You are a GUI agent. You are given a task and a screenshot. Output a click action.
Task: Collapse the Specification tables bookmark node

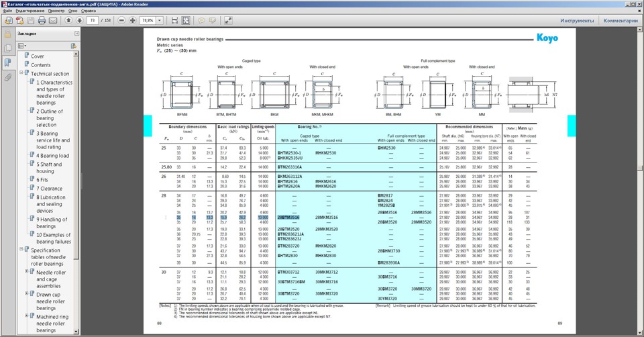[x=21, y=249]
